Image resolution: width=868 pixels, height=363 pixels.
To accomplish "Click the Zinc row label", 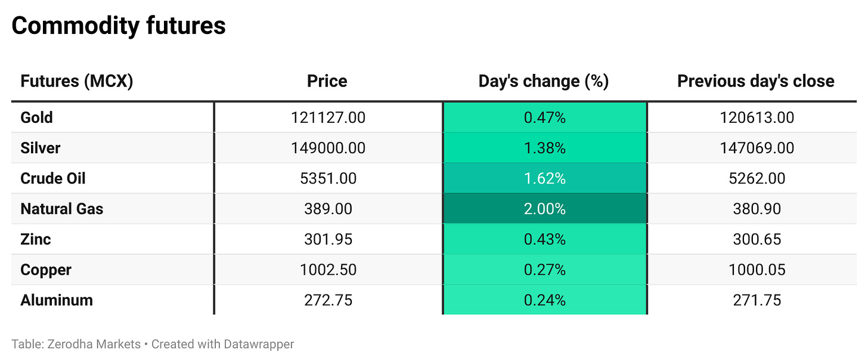I will click(x=36, y=239).
